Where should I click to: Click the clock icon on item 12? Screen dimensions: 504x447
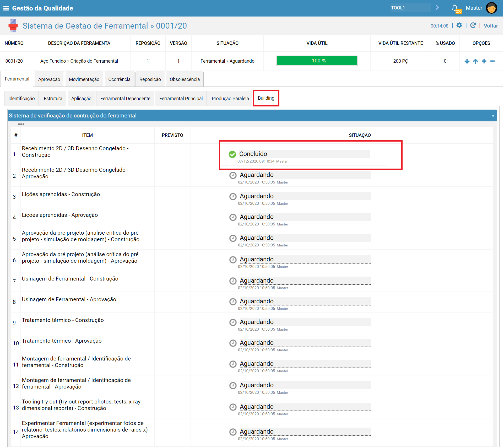(233, 386)
